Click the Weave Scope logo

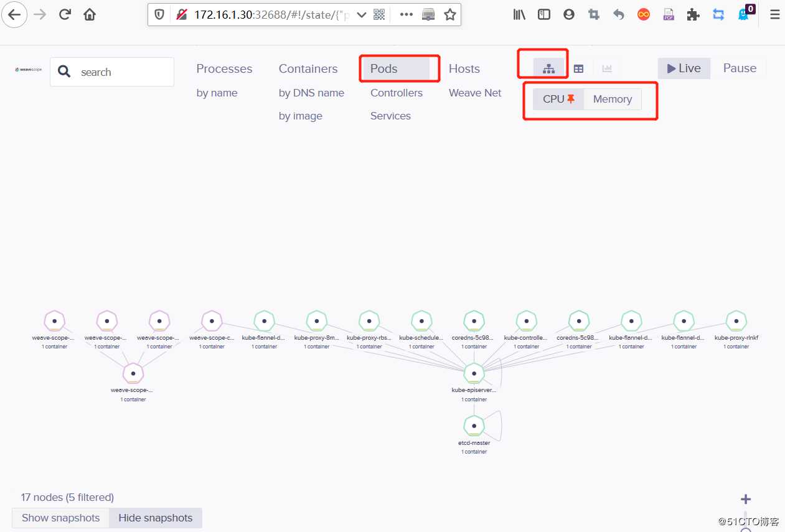(x=28, y=70)
